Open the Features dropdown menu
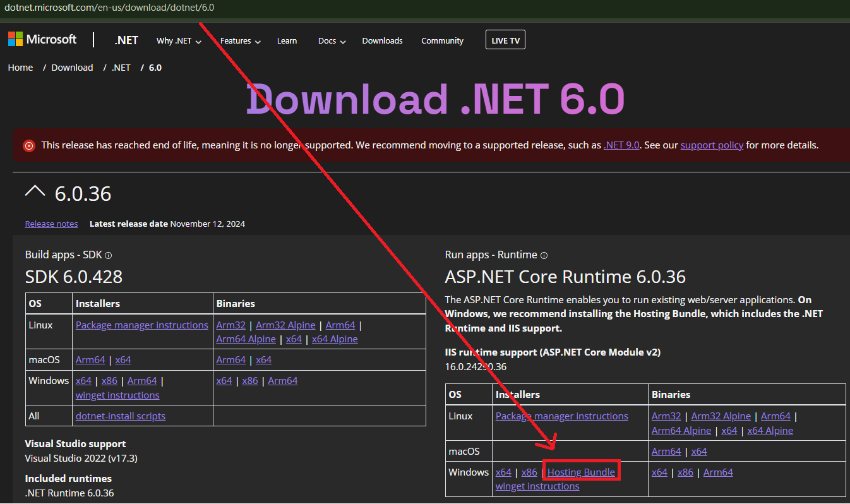The image size is (850, 504). [x=240, y=40]
